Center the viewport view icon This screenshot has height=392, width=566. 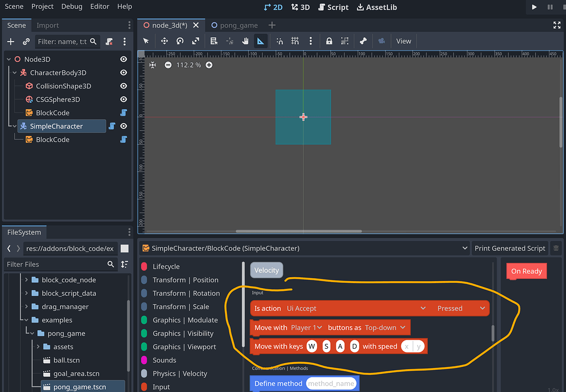(x=153, y=65)
